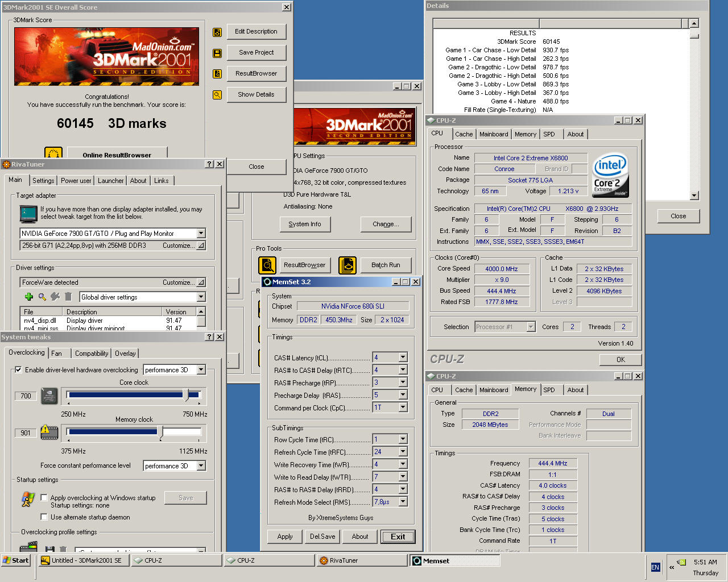The image size is (728, 582).
Task: Switch to RivaTuner Power user tab
Action: [x=76, y=181]
